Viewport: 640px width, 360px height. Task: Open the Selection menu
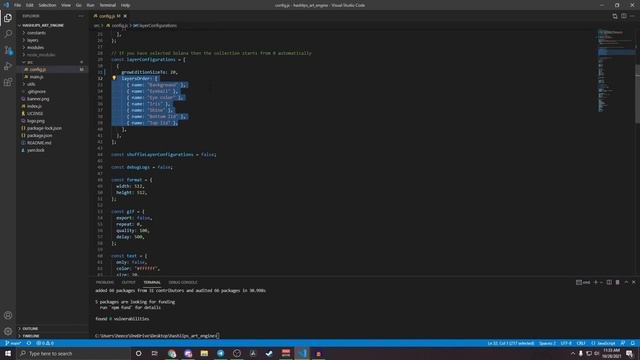pos(47,5)
